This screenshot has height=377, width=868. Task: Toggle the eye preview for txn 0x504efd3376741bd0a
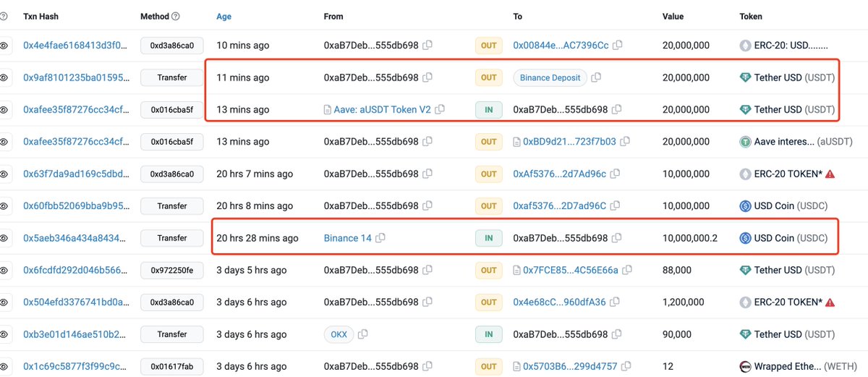click(x=4, y=302)
